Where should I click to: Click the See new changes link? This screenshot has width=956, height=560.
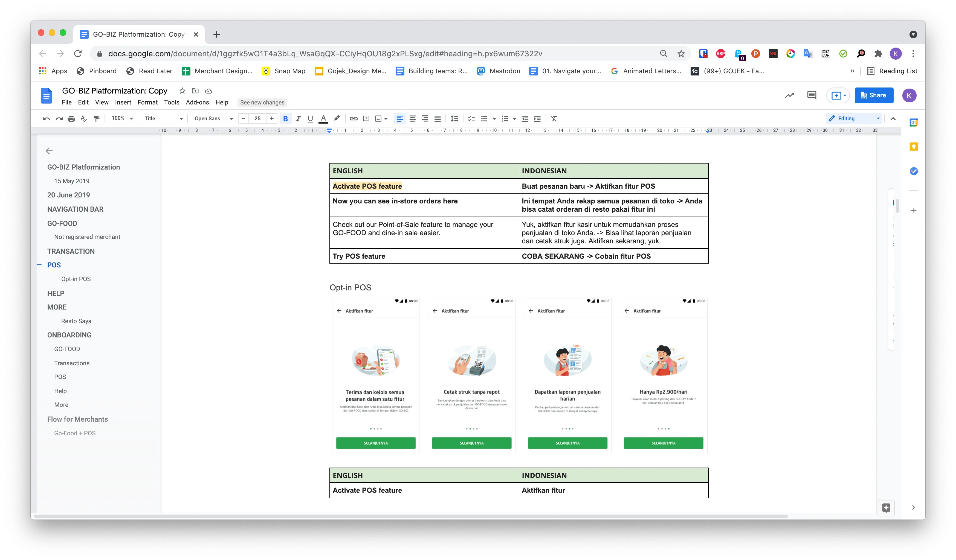(262, 102)
